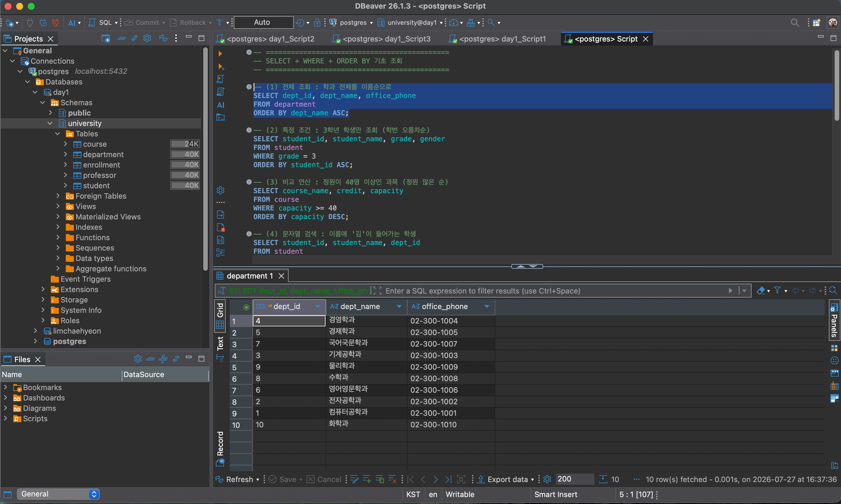Screen dimensions: 841x504
Task: Open active schema university@day1 dropdown
Action: 410,22
